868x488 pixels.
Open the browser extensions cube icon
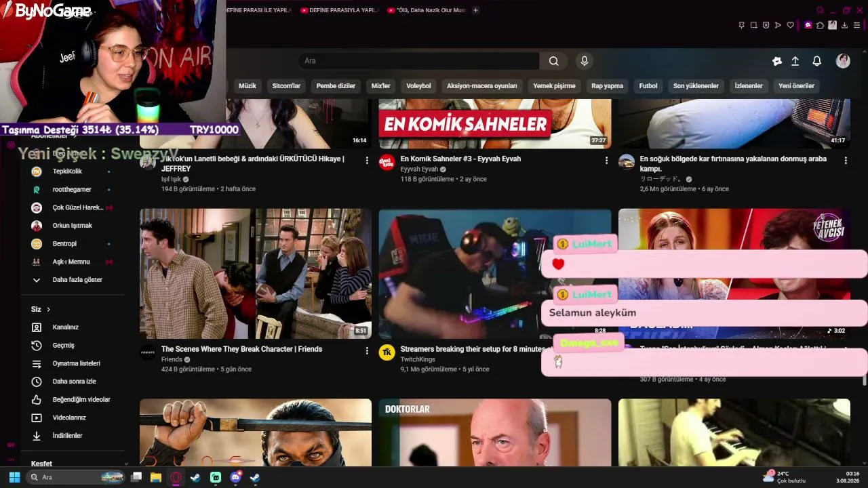coord(820,25)
